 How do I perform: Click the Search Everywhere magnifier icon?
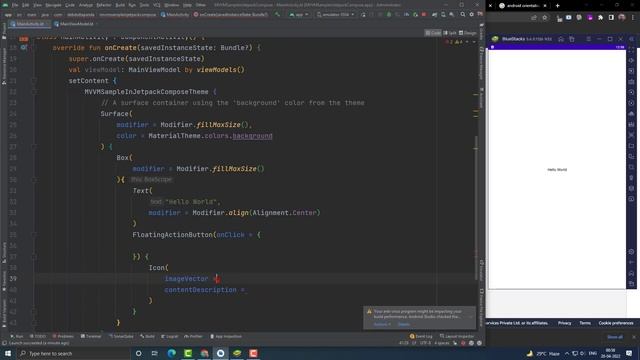pyautogui.click(x=462, y=14)
